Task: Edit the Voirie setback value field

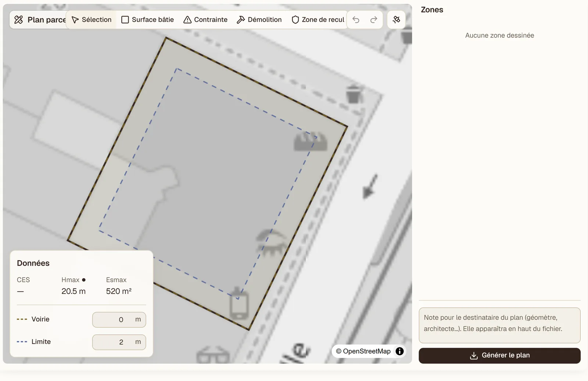Action: [x=119, y=320]
